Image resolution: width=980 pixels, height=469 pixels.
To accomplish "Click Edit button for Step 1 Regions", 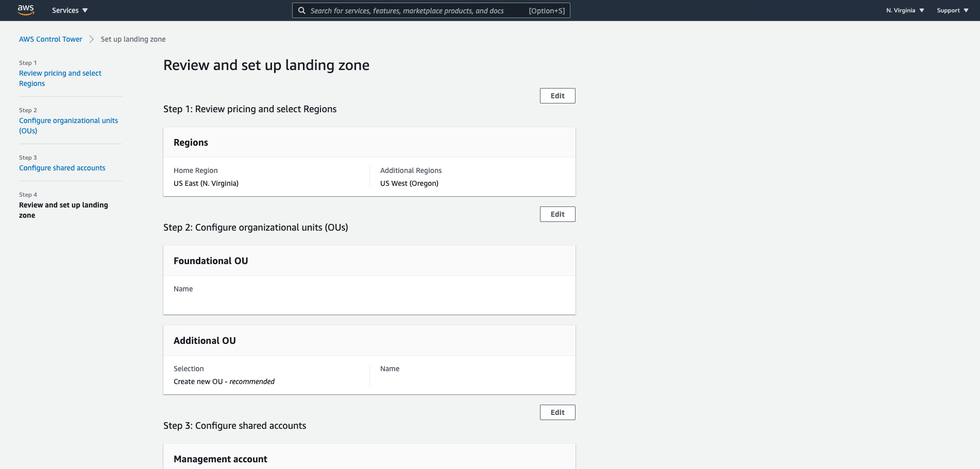I will coord(557,96).
